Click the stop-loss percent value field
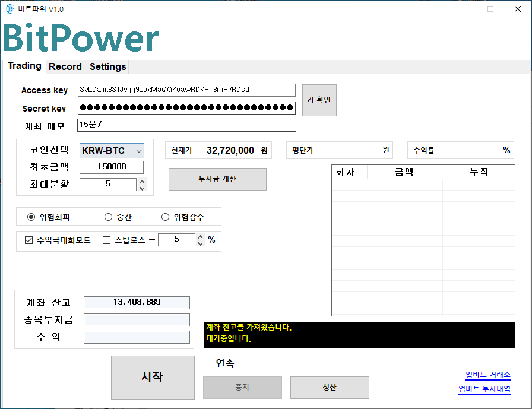 (176, 239)
